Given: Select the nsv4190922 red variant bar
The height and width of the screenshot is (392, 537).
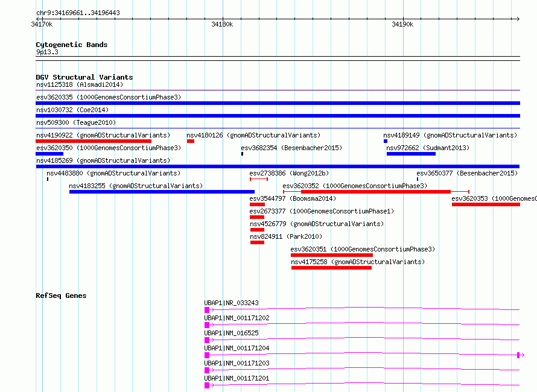Looking at the screenshot, I should [94, 141].
